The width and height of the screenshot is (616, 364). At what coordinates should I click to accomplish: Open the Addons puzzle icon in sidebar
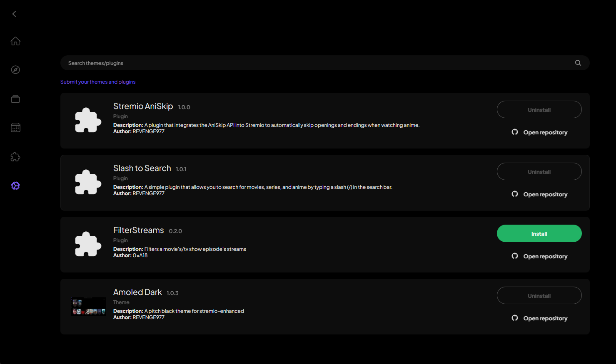click(x=15, y=157)
